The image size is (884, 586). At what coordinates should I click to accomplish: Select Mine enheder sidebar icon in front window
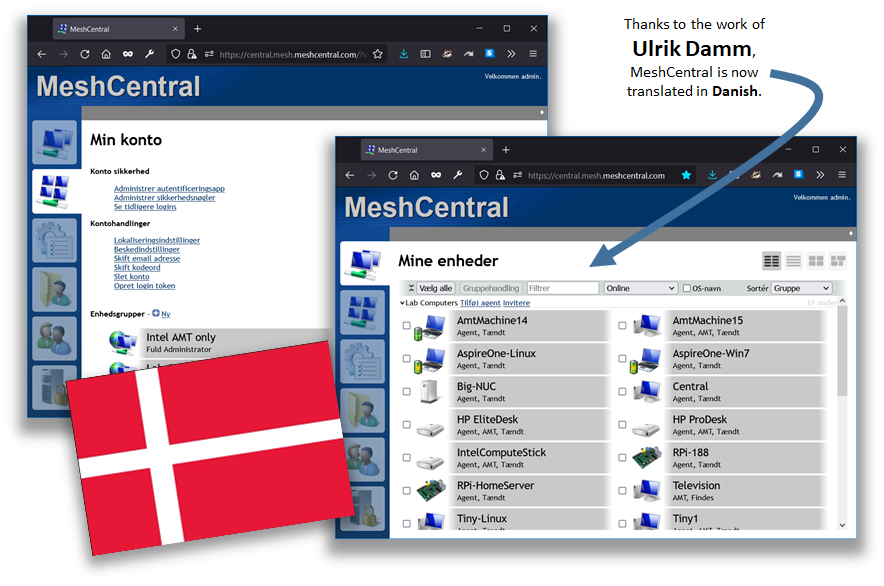pyautogui.click(x=364, y=263)
